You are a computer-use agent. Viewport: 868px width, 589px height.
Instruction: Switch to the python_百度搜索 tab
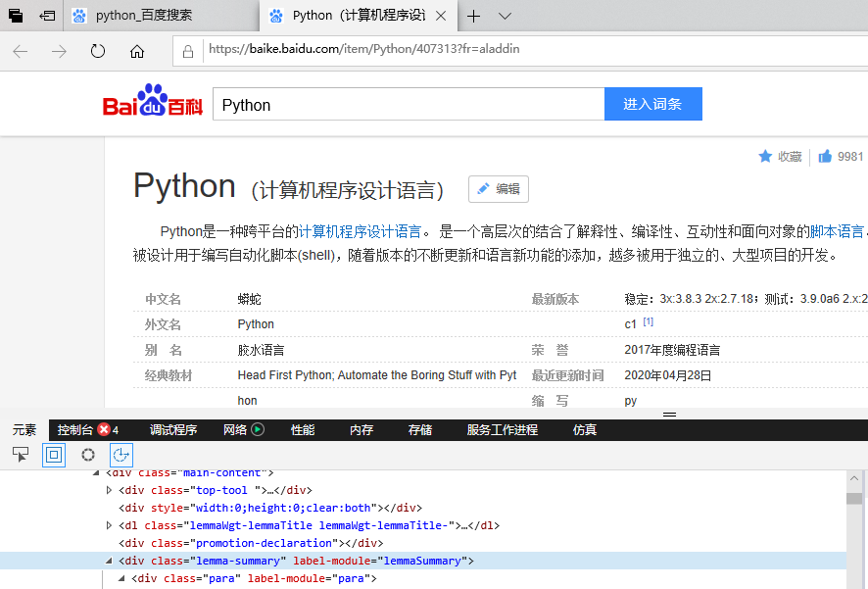click(x=161, y=16)
